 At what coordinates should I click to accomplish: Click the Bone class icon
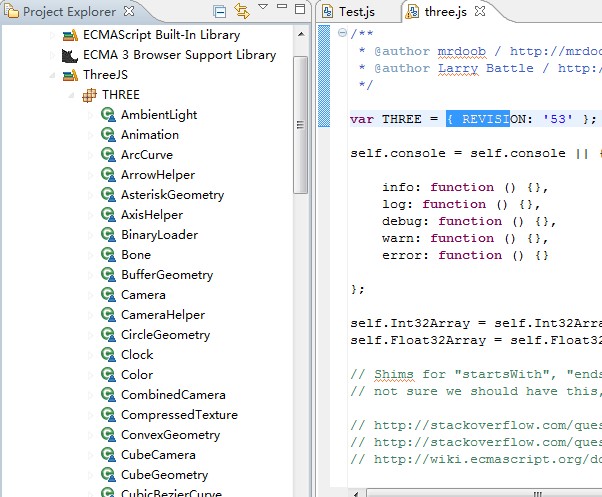[108, 255]
